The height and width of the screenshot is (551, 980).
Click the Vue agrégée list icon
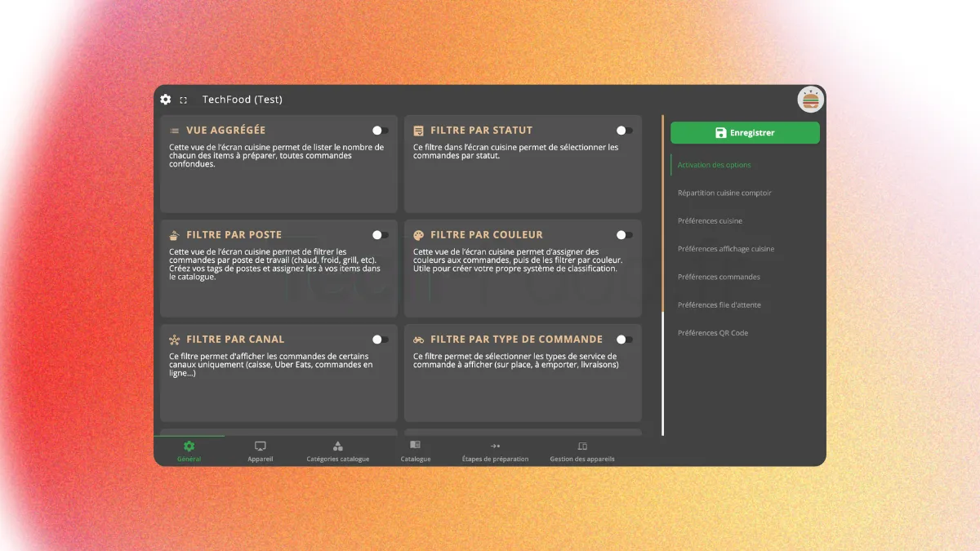click(x=174, y=131)
